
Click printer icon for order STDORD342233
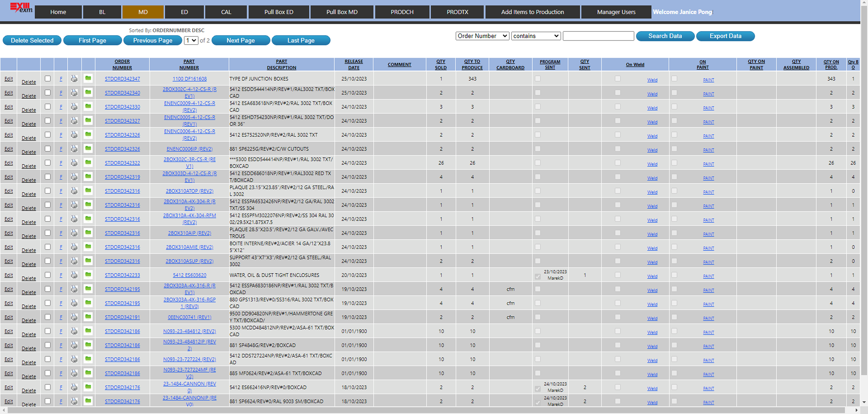(74, 275)
